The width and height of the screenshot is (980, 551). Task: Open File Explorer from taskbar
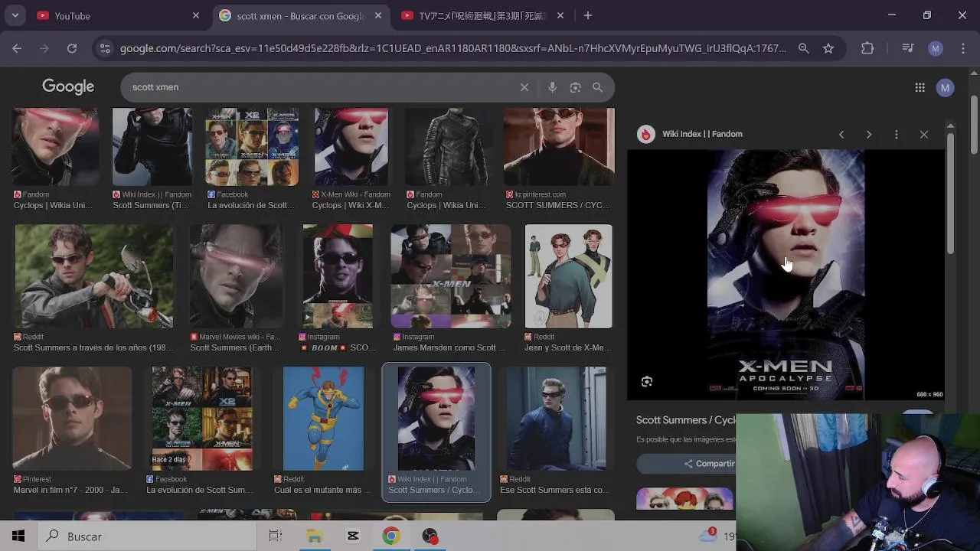point(314,536)
